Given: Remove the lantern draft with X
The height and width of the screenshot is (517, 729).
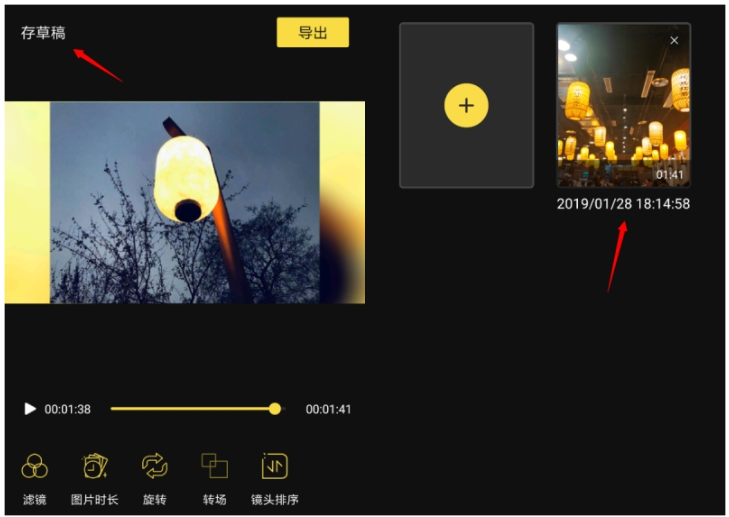Looking at the screenshot, I should (x=674, y=40).
